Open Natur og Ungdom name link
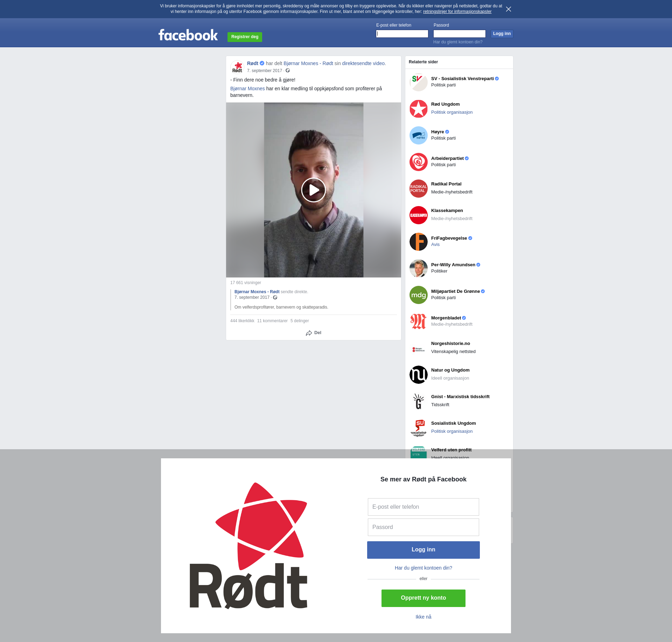Viewport: 672px width, 642px height. point(450,370)
